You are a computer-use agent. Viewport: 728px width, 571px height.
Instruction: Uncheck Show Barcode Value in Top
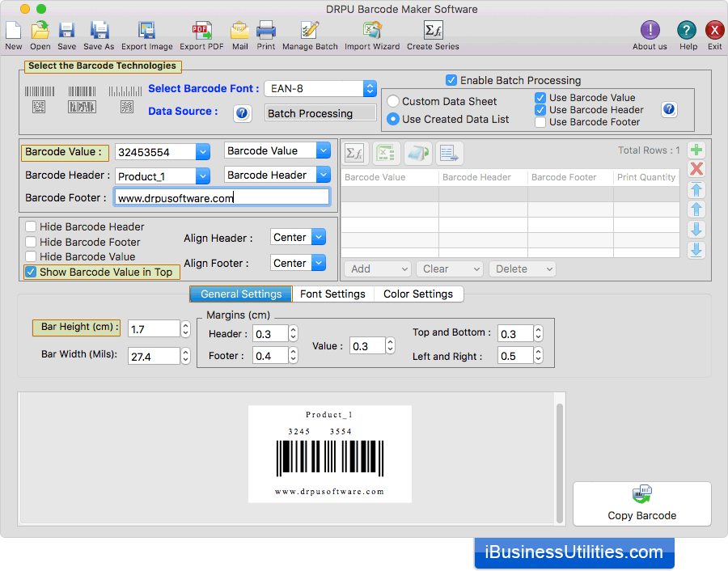coord(31,272)
